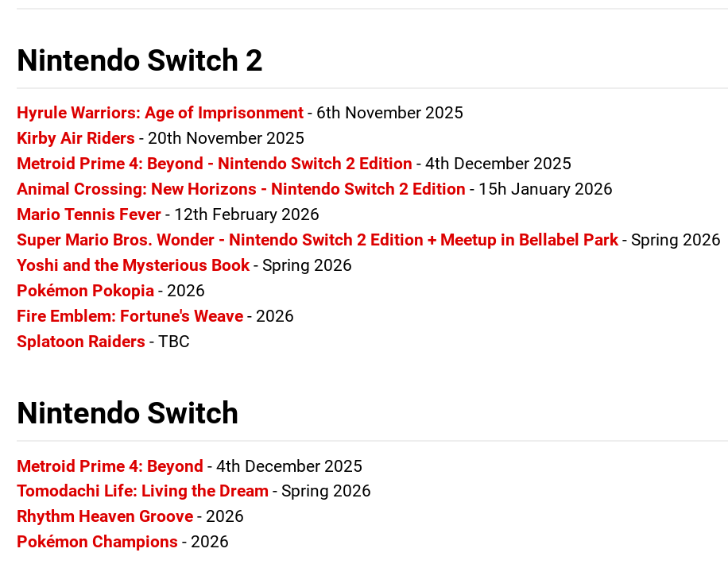Click the Pokémon Pokopia link
728x564 pixels.
point(85,291)
